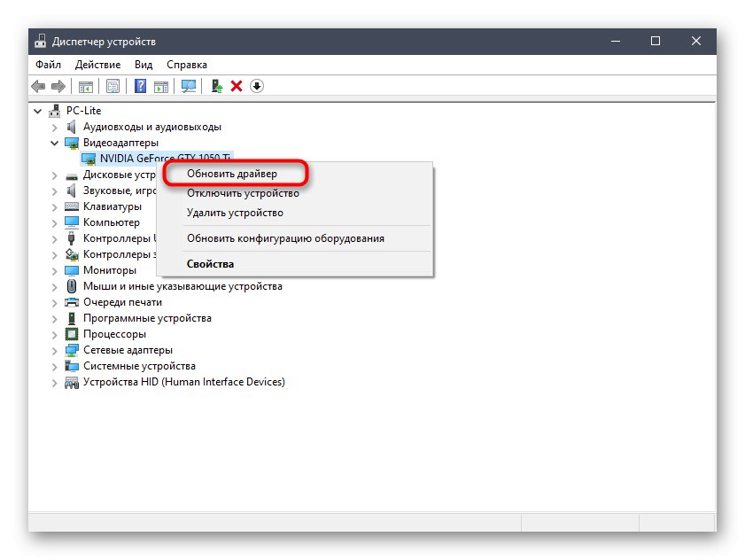Show or hide console tree icon
This screenshot has height=560, width=745.
(86, 87)
